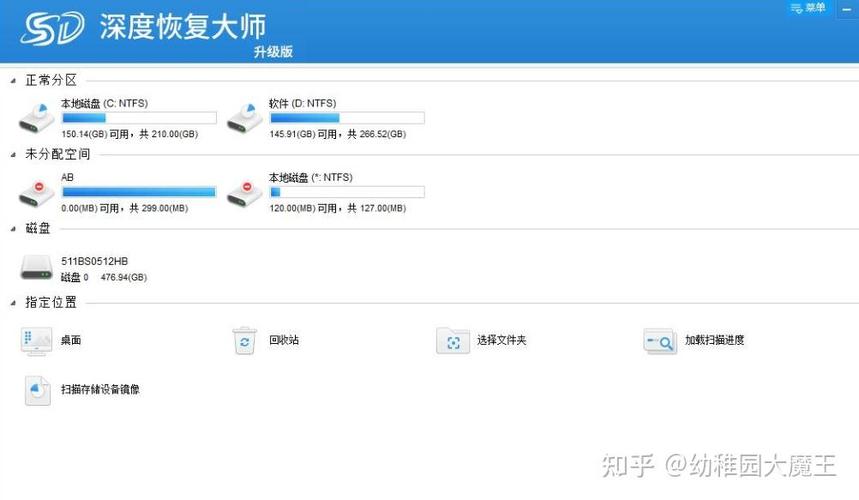Click the disk name 511BS0512HB
Screen dimensions: 859x500
coord(94,261)
